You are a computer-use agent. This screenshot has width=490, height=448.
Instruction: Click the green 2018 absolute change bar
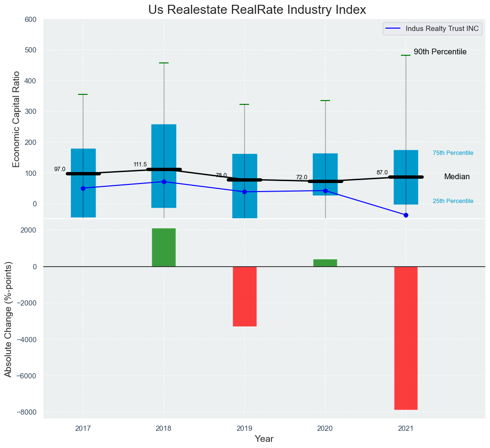pyautogui.click(x=164, y=247)
